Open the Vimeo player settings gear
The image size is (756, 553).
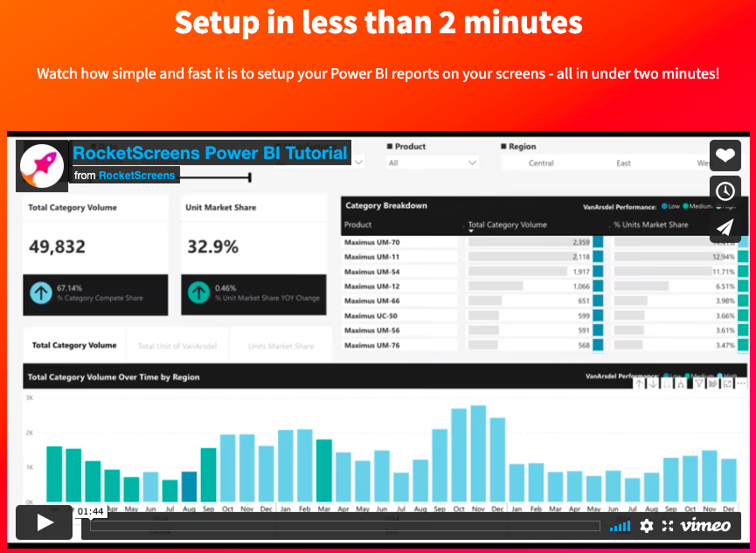[x=646, y=526]
